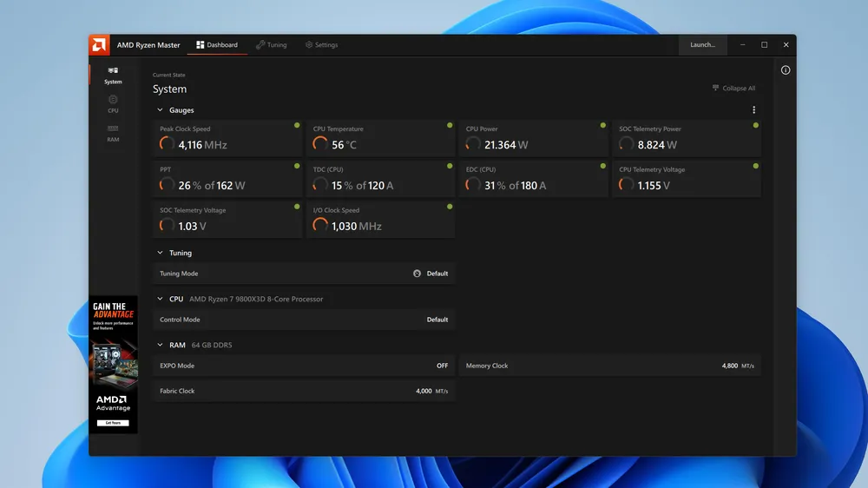Image resolution: width=868 pixels, height=488 pixels.
Task: Click the CPU Temperature gauge dial
Action: (x=320, y=144)
